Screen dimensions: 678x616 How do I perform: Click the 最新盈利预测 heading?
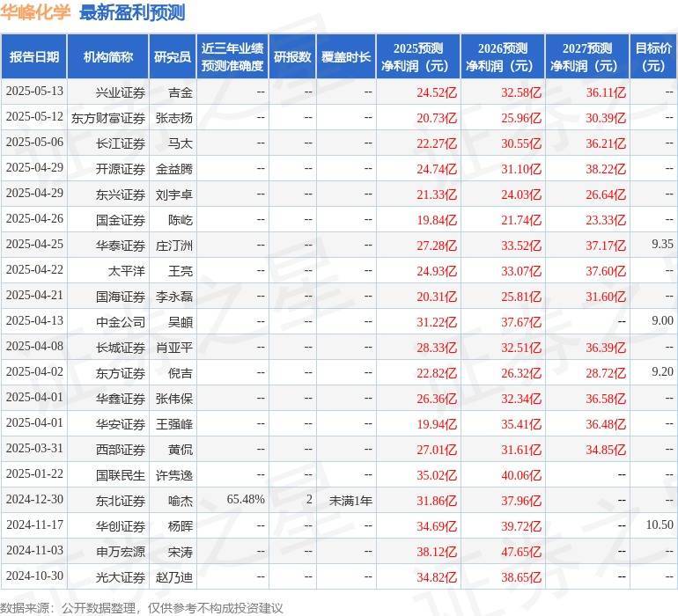point(132,12)
